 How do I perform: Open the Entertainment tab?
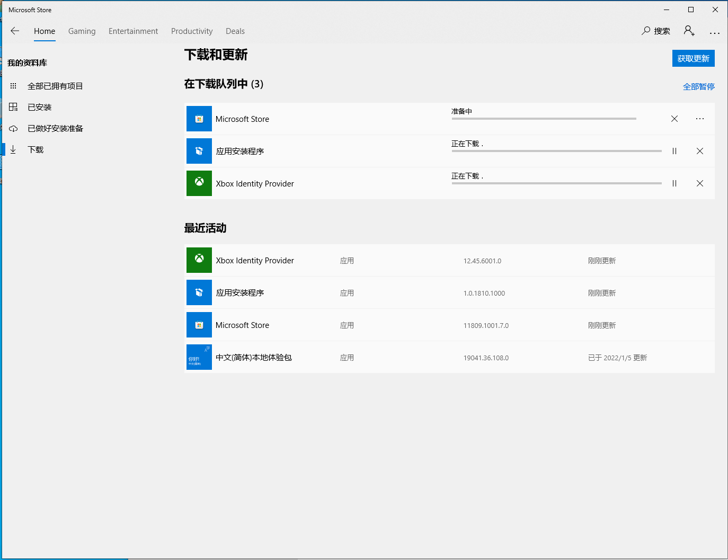134,31
